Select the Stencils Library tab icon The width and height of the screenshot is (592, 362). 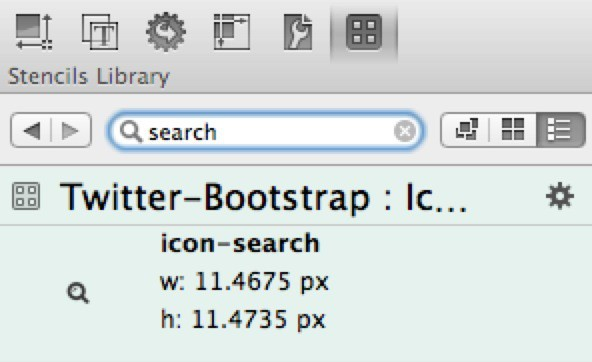coord(364,32)
